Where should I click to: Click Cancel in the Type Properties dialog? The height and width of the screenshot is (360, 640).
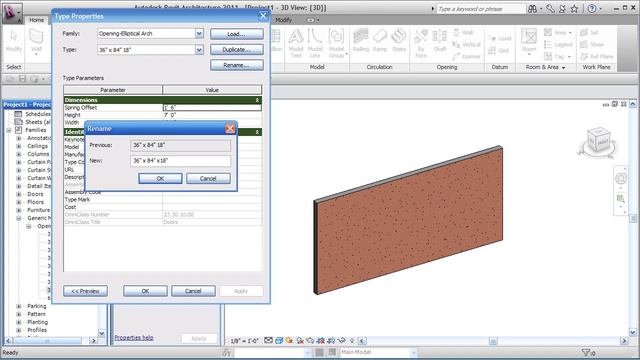(x=193, y=291)
